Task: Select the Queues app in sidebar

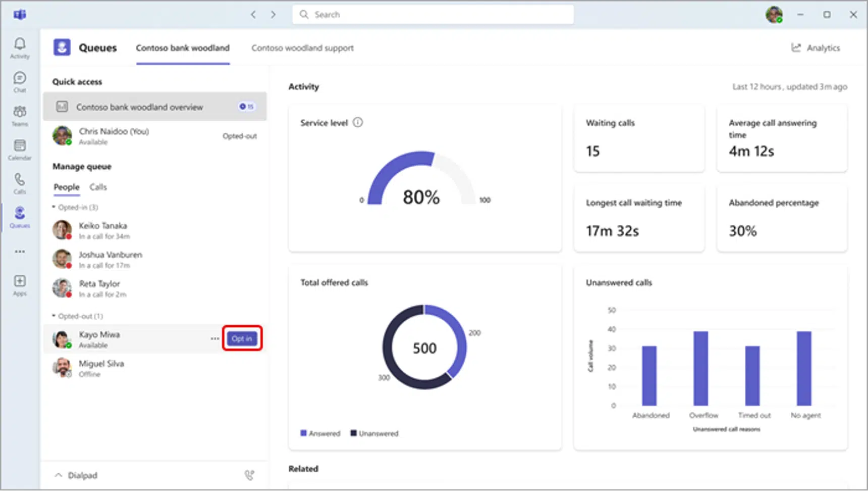Action: point(20,217)
